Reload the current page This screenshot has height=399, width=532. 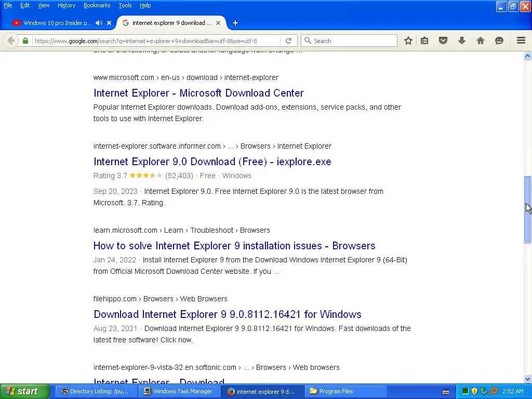[x=289, y=41]
